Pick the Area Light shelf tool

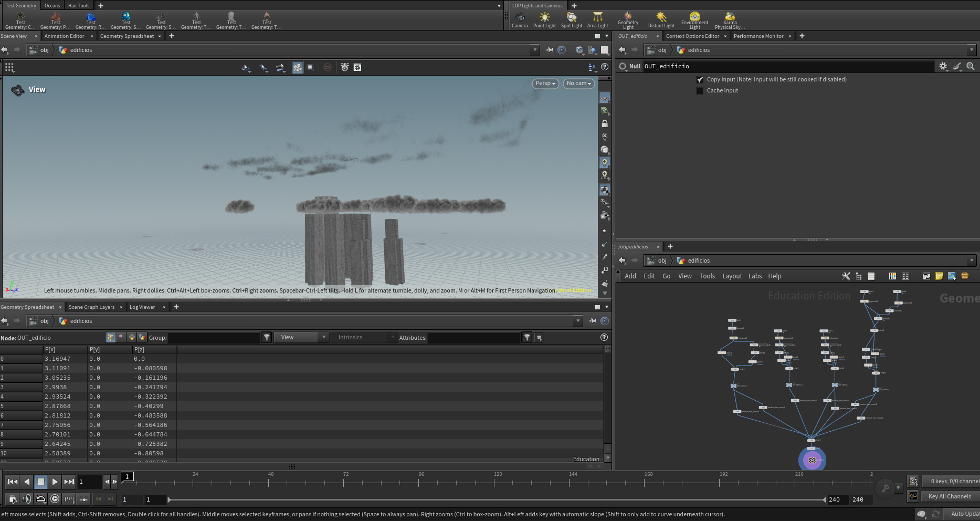pos(597,20)
